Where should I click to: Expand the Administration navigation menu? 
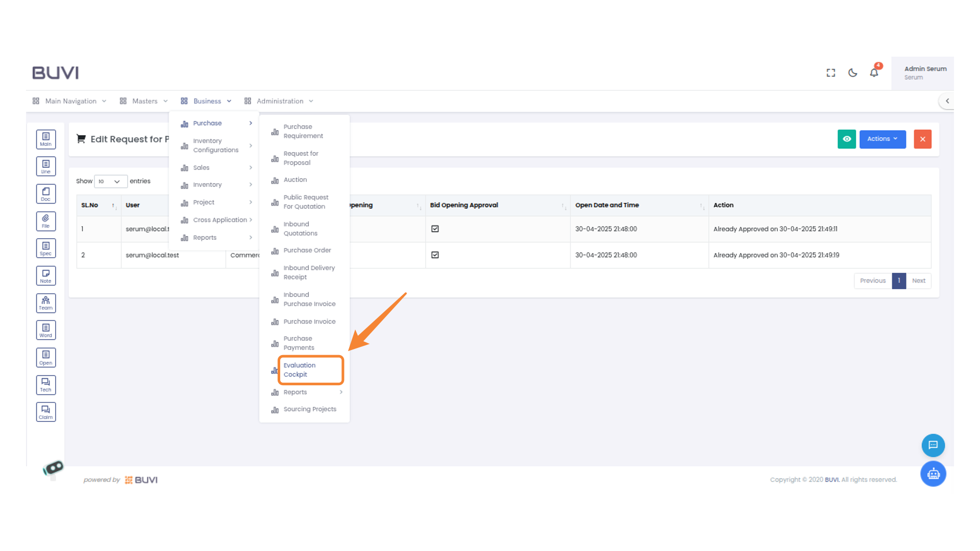coord(279,101)
